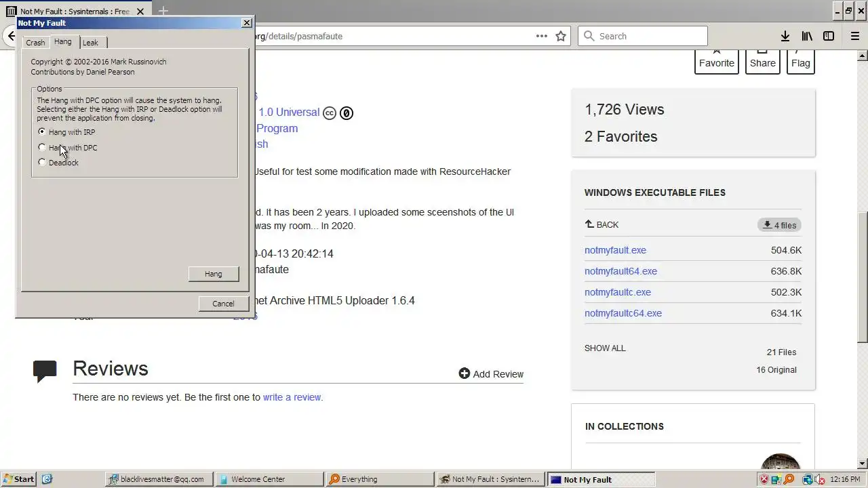Switch to blacklivesmatter@qq.com taskbar window
868x488 pixels.
[159, 479]
